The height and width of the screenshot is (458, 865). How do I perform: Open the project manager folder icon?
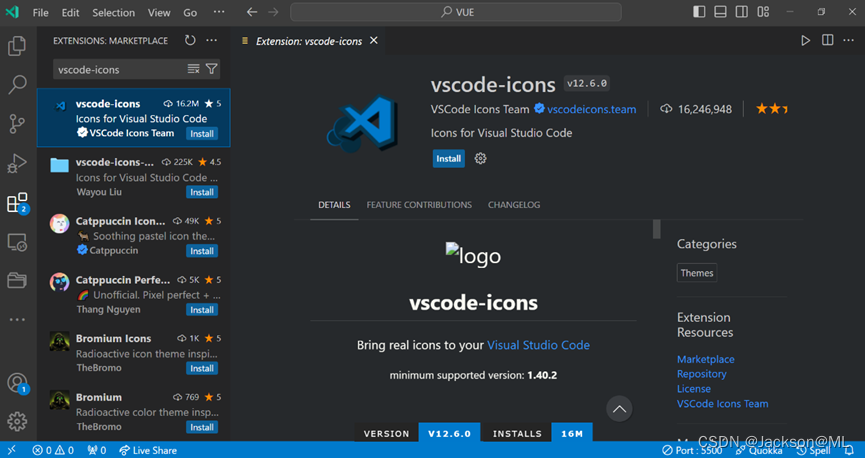[17, 280]
